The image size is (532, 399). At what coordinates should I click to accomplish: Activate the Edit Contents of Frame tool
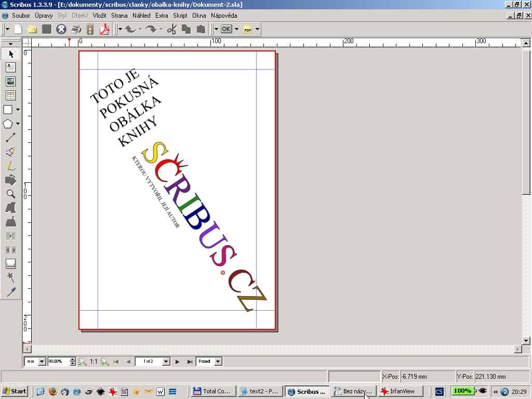11,208
